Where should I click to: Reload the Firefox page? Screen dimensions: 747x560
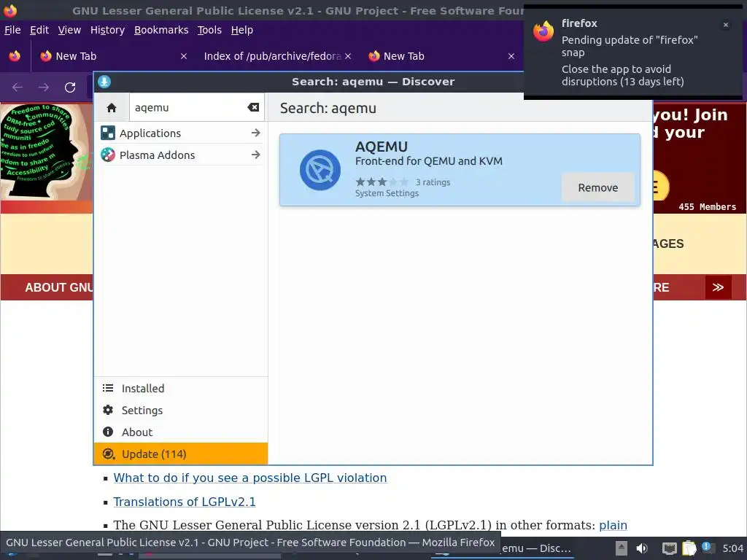tap(70, 87)
